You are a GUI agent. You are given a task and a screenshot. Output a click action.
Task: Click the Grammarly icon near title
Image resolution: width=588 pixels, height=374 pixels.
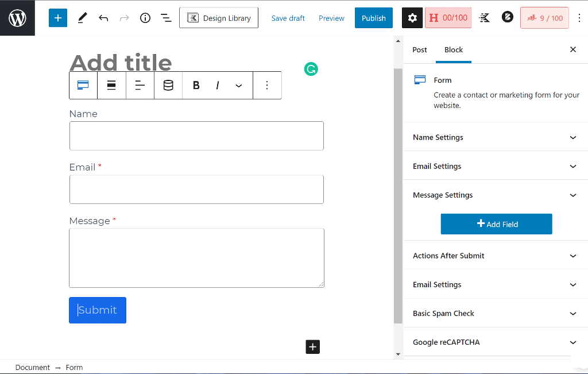pos(311,69)
